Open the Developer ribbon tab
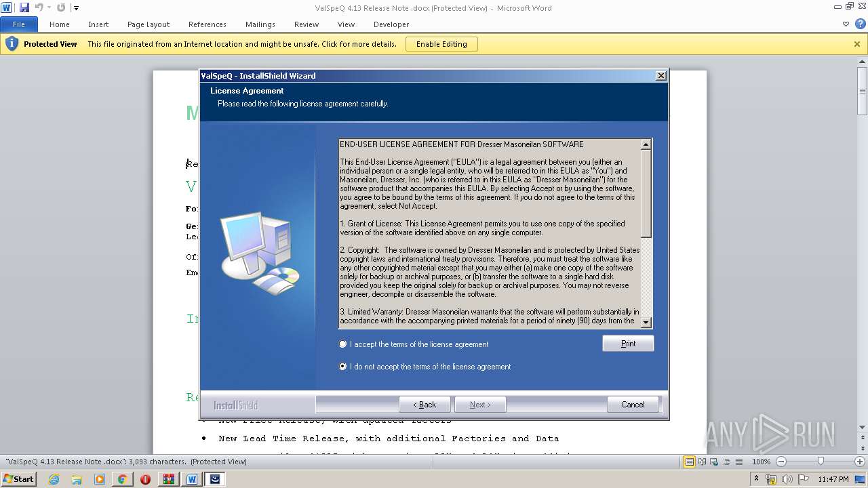 (x=391, y=24)
